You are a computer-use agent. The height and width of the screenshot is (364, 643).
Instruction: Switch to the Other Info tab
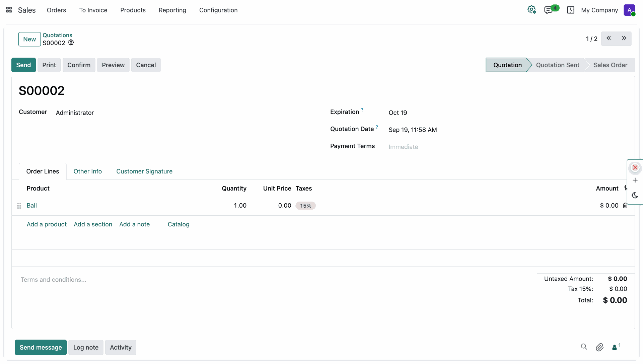pos(87,171)
